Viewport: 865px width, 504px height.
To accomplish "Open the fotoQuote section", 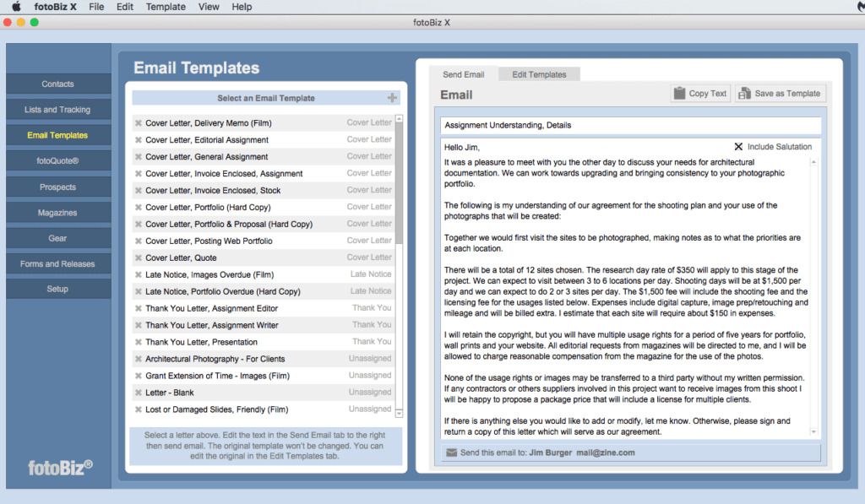I will (x=58, y=161).
